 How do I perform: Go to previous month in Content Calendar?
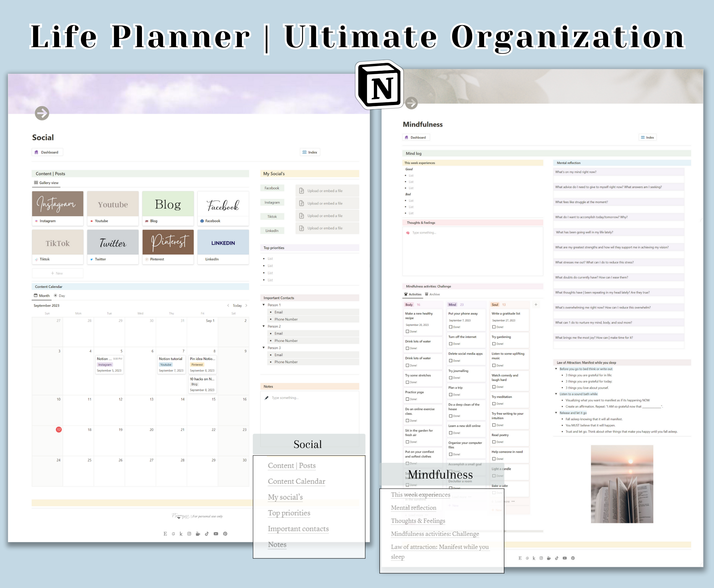pyautogui.click(x=228, y=306)
